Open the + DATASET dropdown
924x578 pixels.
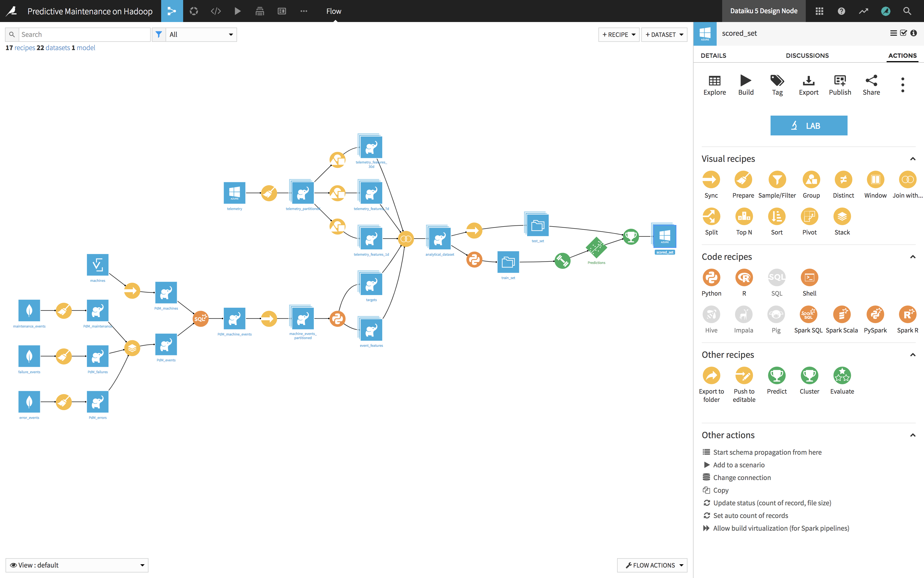point(664,34)
